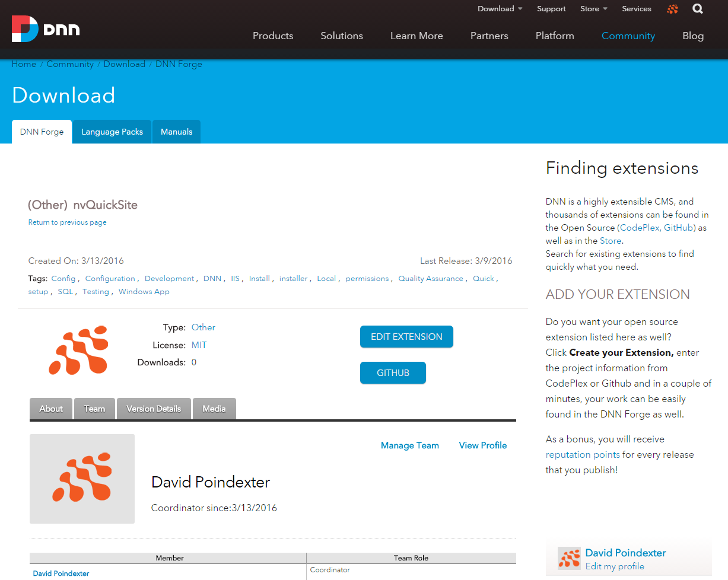Click the Windows App tag
This screenshot has height=580, width=728.
(x=144, y=291)
